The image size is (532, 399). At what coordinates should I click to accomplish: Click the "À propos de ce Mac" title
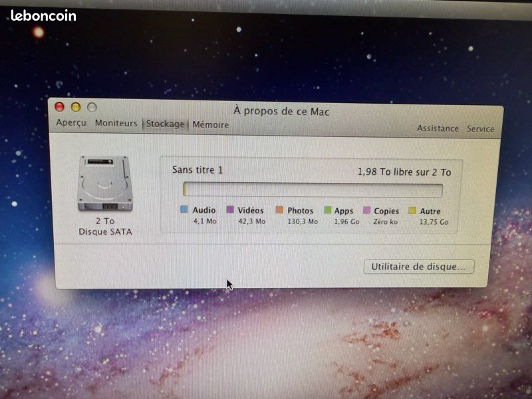pos(281,111)
